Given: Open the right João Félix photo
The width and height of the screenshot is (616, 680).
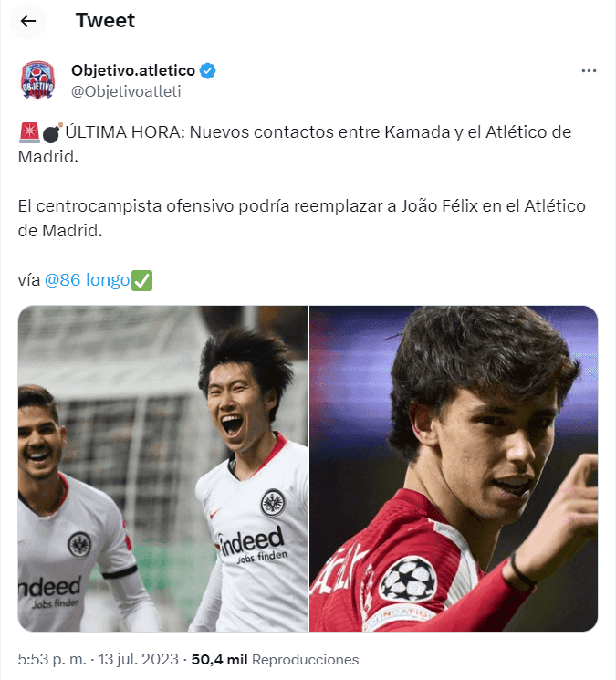Looking at the screenshot, I should (x=454, y=468).
